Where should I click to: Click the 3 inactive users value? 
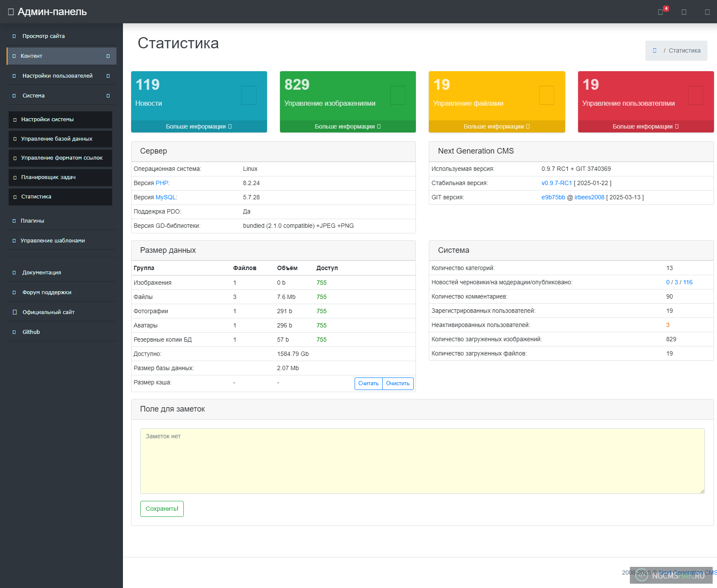[668, 325]
